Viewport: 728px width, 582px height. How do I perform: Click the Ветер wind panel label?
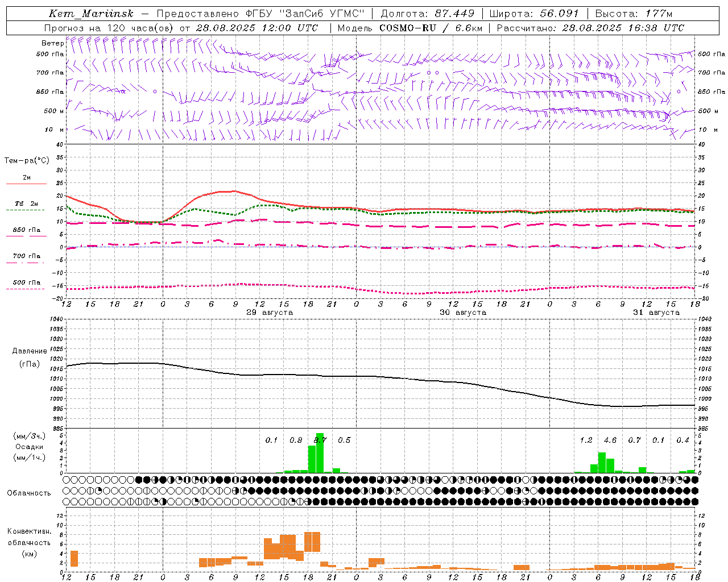pyautogui.click(x=52, y=43)
